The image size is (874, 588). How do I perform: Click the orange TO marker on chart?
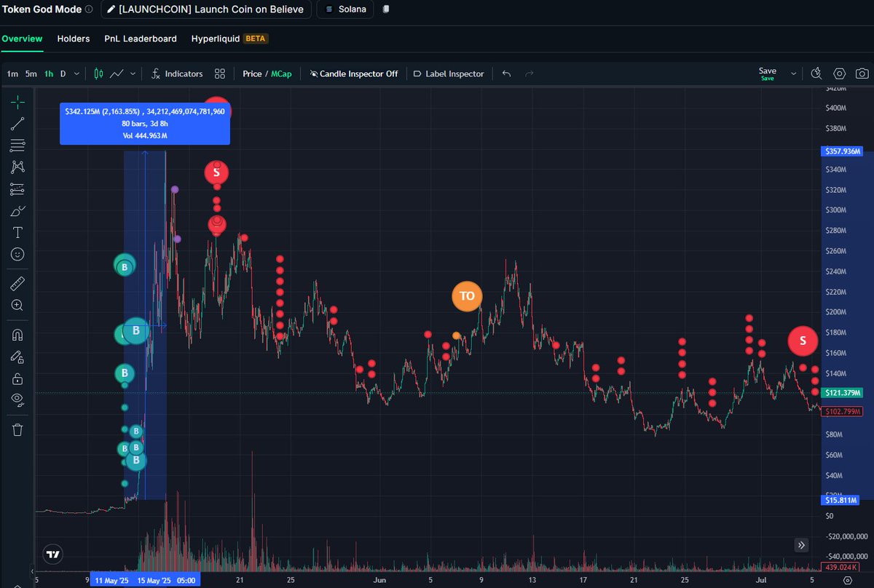[x=467, y=296]
